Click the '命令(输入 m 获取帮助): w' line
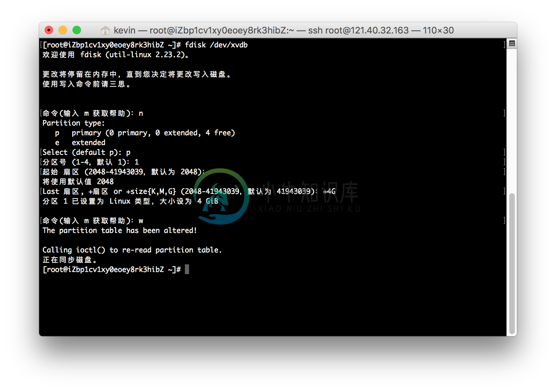556x392 pixels. click(x=93, y=221)
